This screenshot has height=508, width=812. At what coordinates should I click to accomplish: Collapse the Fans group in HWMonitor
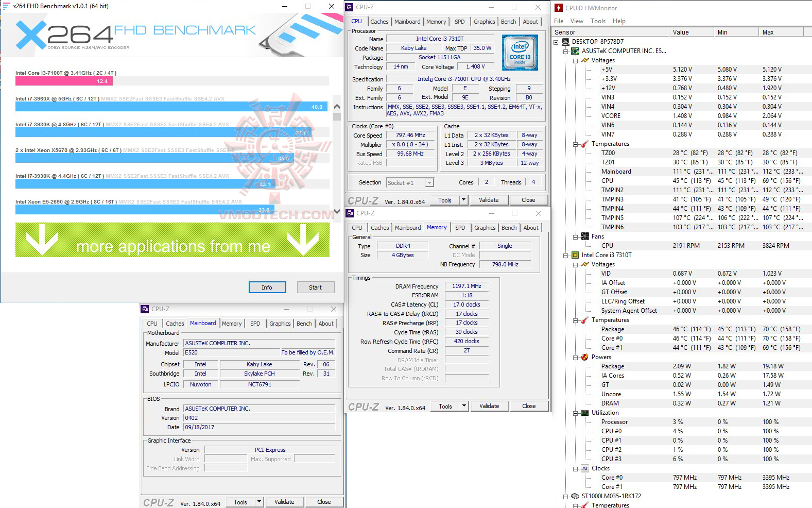tap(576, 237)
